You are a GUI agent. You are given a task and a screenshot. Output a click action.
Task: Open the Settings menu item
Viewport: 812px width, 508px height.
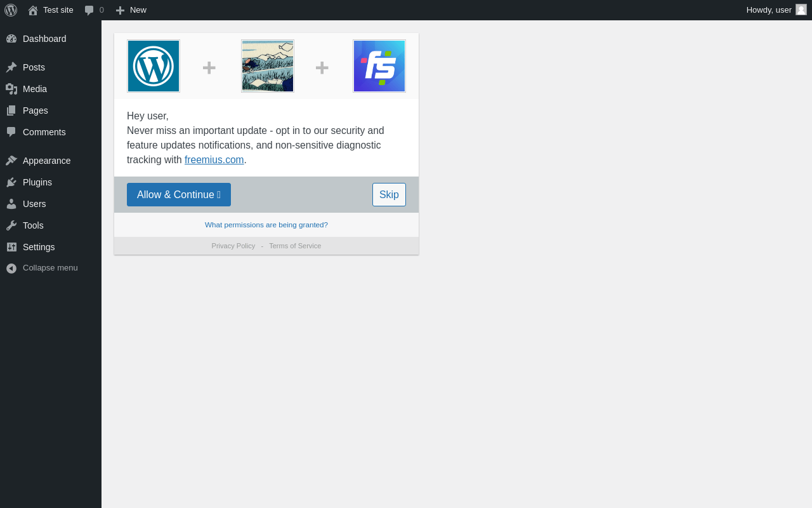click(x=39, y=247)
